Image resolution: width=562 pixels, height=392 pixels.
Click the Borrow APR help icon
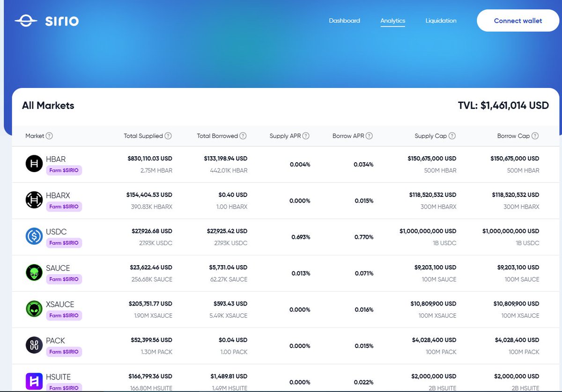click(x=369, y=136)
